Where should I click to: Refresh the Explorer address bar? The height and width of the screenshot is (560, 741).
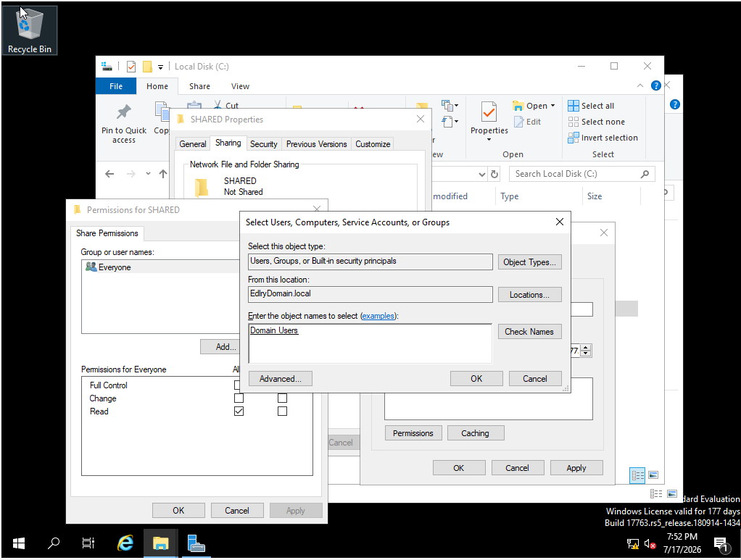[x=494, y=174]
